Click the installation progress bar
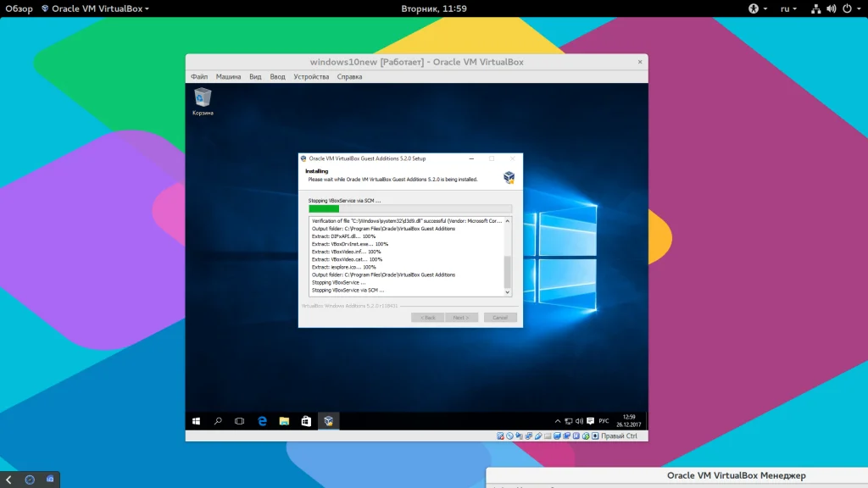Screen dimensions: 868x488 tap(410, 208)
